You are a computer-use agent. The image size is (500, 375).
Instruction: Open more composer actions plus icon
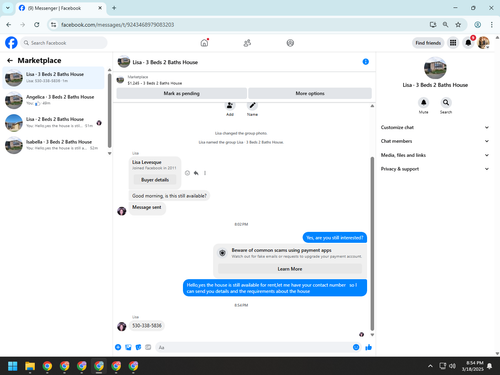pyautogui.click(x=118, y=347)
